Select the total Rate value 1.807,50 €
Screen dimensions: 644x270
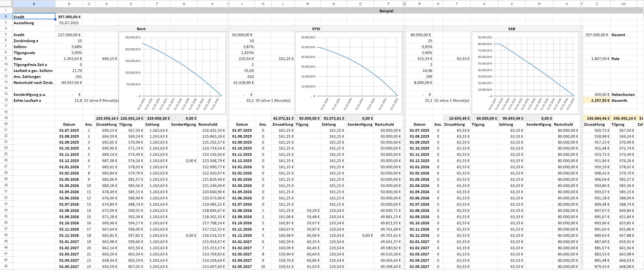597,59
